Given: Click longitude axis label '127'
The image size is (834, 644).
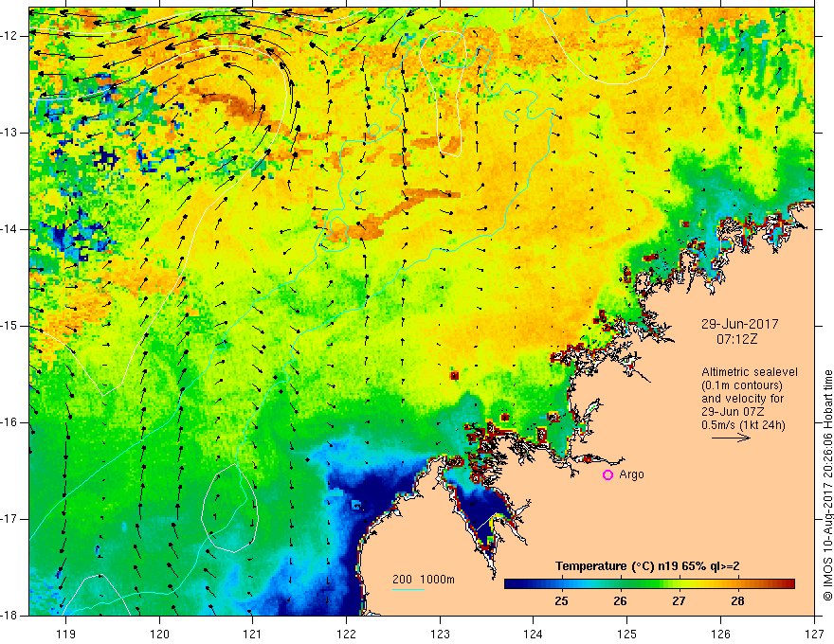Looking at the screenshot, I should [814, 634].
